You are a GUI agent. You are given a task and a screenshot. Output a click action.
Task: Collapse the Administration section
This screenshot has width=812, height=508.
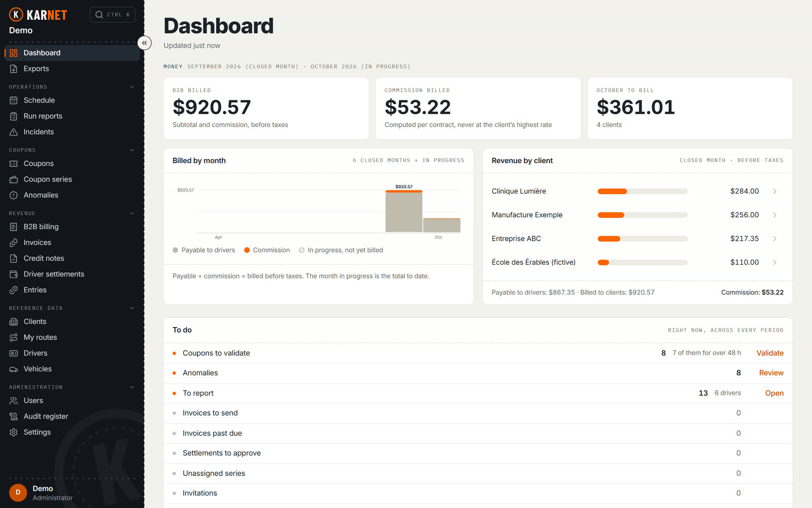coord(132,387)
